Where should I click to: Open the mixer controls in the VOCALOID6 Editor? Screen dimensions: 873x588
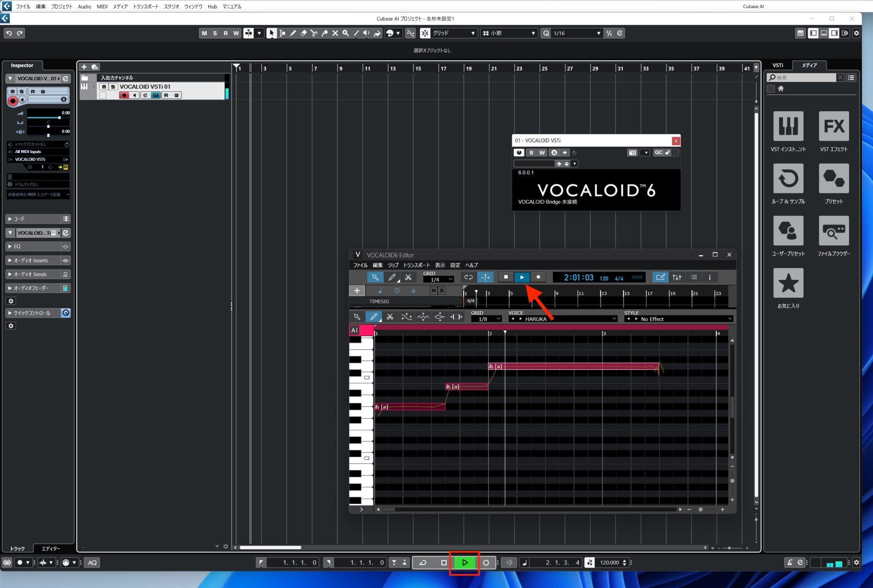click(676, 277)
